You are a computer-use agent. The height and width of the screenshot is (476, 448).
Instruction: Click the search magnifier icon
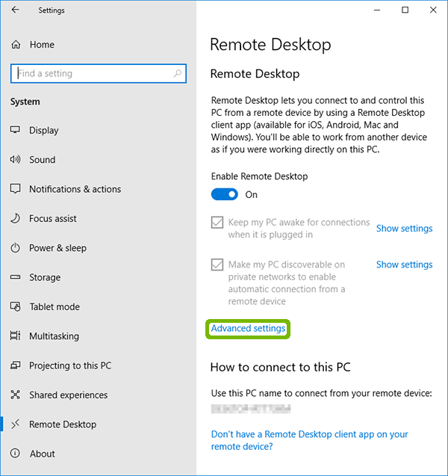pyautogui.click(x=178, y=73)
